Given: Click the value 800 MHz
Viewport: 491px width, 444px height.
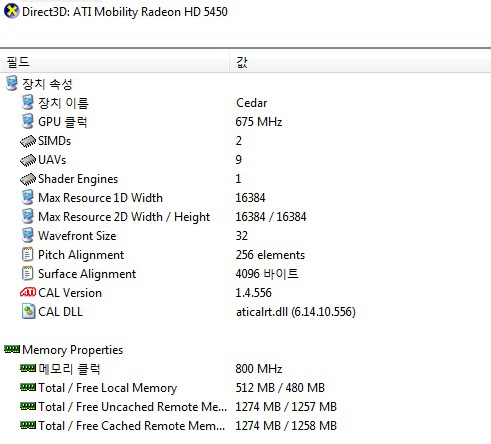Looking at the screenshot, I should pos(259,369).
